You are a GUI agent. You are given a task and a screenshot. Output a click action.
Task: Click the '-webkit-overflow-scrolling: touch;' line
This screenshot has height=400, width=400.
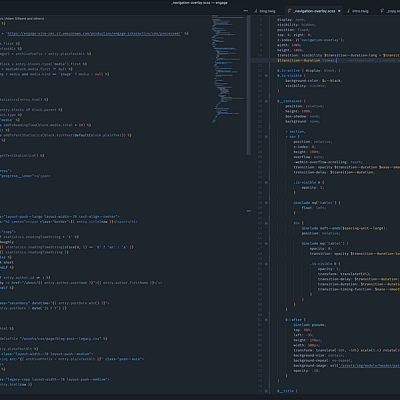pos(328,162)
